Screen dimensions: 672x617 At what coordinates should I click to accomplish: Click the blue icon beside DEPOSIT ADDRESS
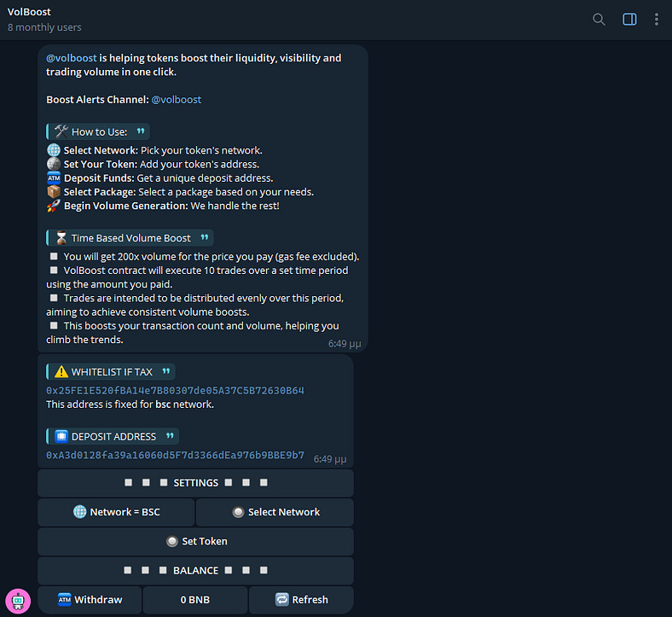pos(61,436)
